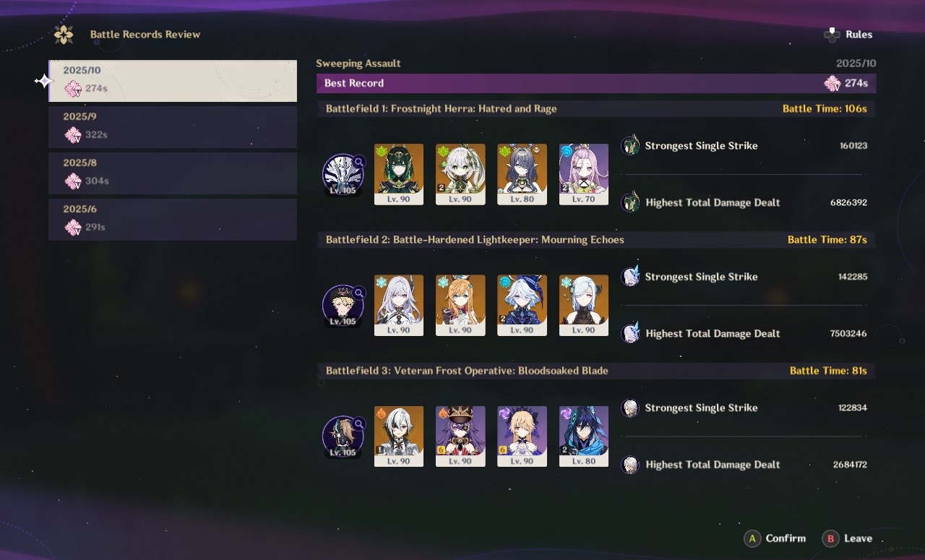Inspect Battlefield 1 boss portrait magnifier
The height and width of the screenshot is (560, 925).
[359, 163]
